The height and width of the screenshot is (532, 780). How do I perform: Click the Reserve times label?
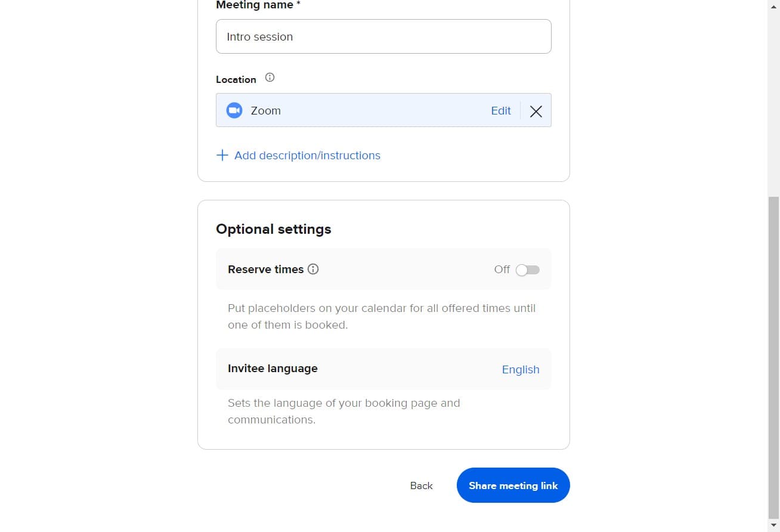tap(265, 269)
